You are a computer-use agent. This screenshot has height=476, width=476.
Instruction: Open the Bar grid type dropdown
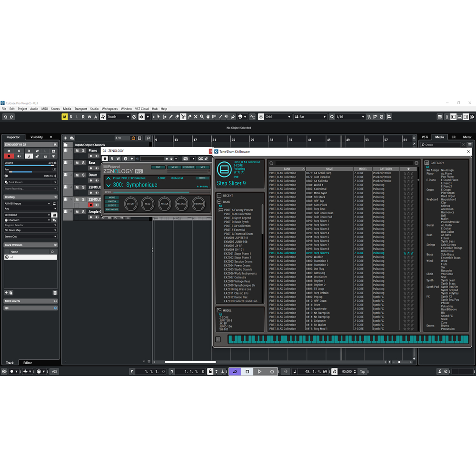click(x=310, y=117)
